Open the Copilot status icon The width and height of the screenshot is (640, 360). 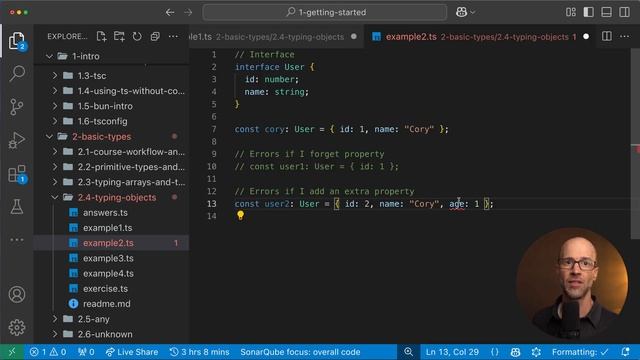pos(516,352)
